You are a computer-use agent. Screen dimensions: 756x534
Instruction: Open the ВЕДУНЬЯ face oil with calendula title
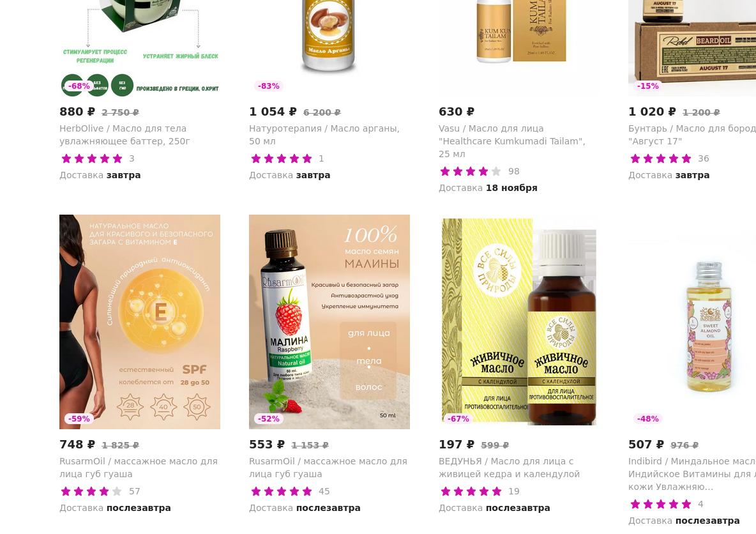[509, 468]
